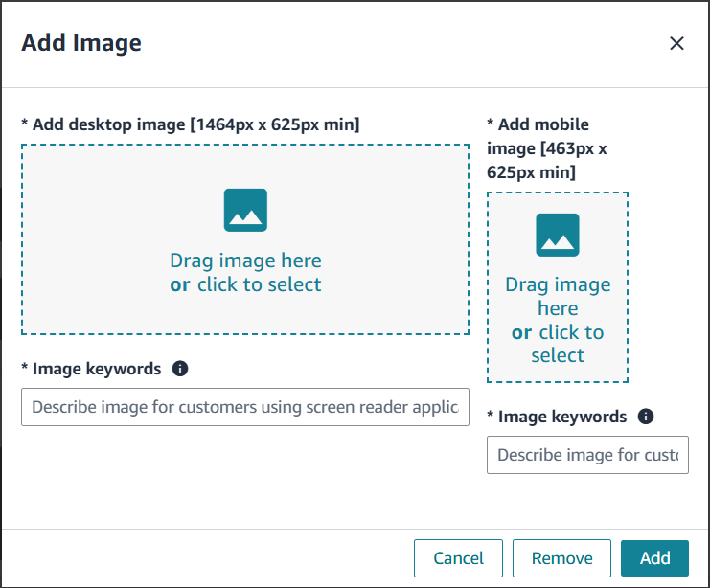Click info icon beside desktop Image keywords
The width and height of the screenshot is (710, 588).
(x=180, y=369)
